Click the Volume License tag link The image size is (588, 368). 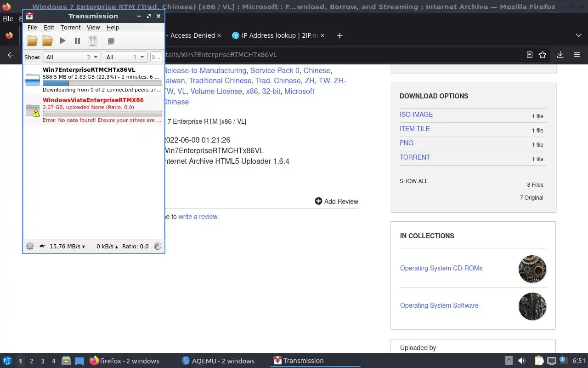[x=216, y=91]
